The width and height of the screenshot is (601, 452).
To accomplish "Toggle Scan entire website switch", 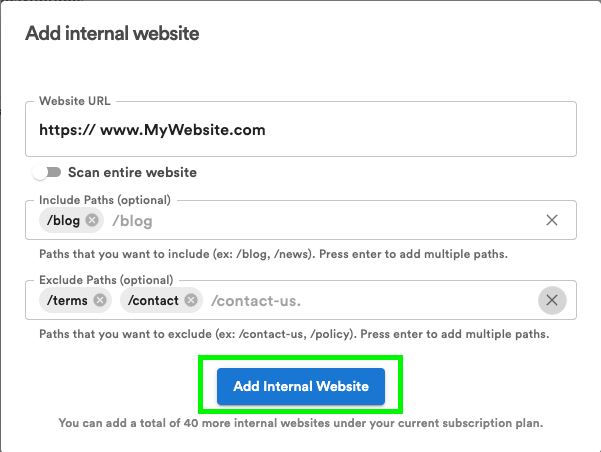I will pyautogui.click(x=46, y=172).
